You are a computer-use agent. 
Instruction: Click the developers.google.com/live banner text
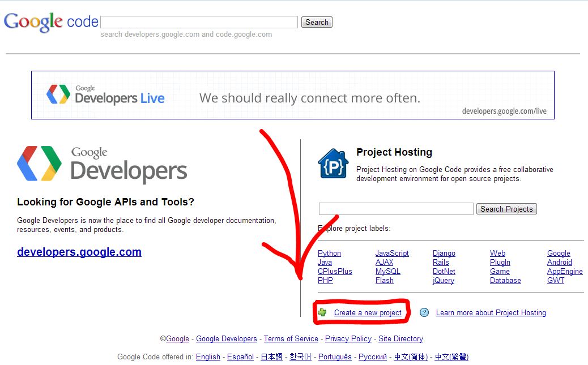(x=504, y=111)
